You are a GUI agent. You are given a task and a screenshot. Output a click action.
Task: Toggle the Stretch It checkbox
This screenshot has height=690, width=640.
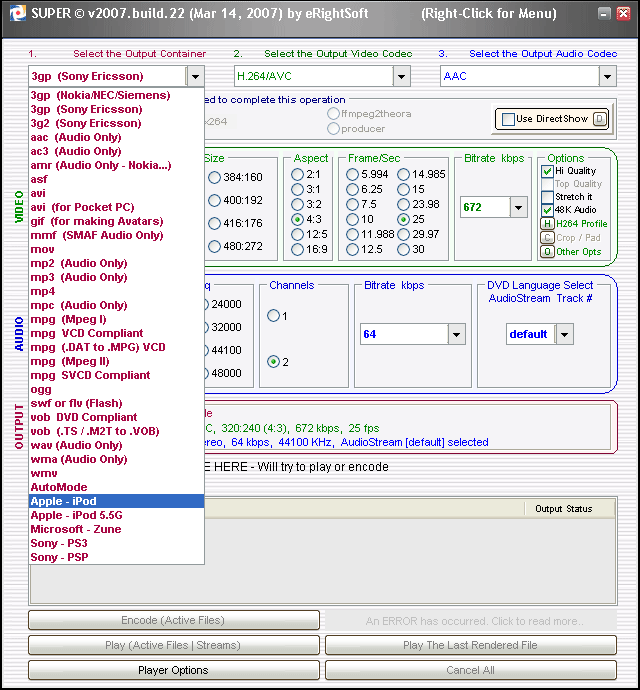click(547, 197)
